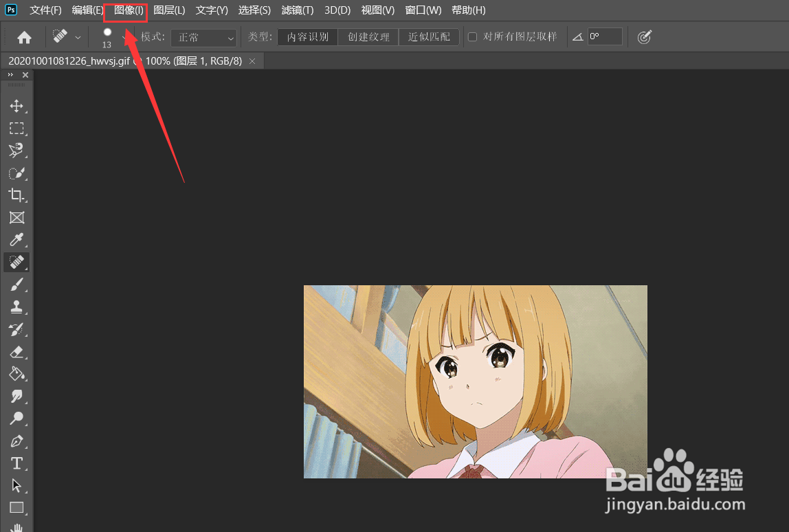
Task: Select the Smudge tool
Action: tap(16, 396)
